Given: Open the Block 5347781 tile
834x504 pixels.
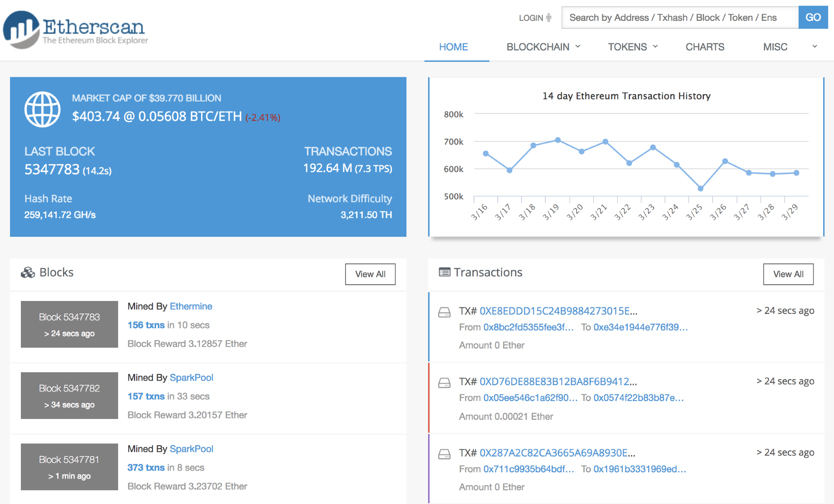Looking at the screenshot, I should pyautogui.click(x=69, y=467).
